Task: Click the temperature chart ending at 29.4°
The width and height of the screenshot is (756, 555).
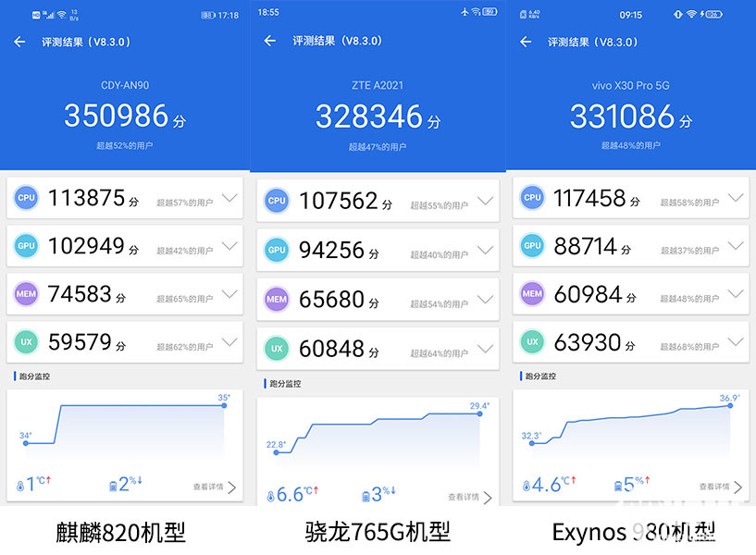Action: [x=378, y=435]
